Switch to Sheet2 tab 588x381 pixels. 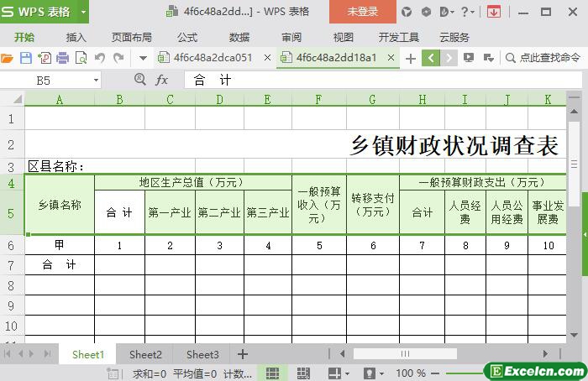click(x=145, y=354)
